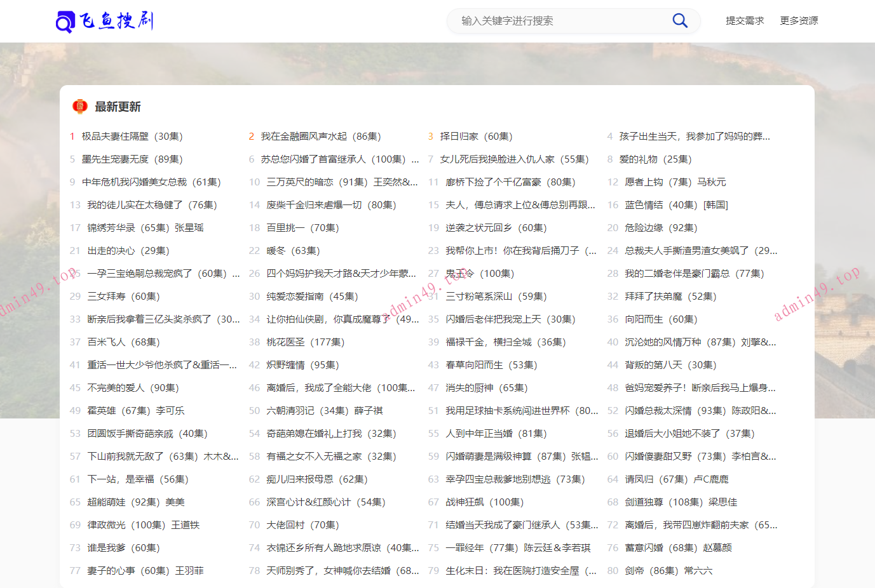
Task: Click the red lantern icon beside 最新更新
Action: click(79, 106)
